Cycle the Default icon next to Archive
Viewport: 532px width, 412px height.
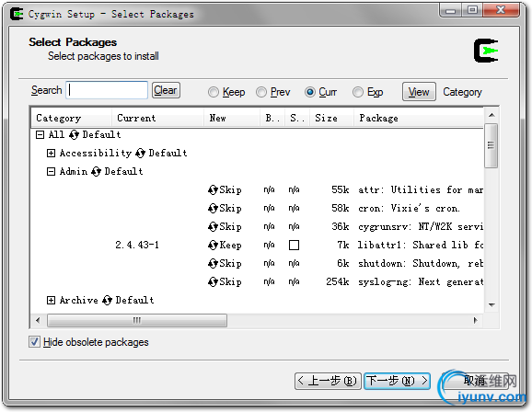107,300
